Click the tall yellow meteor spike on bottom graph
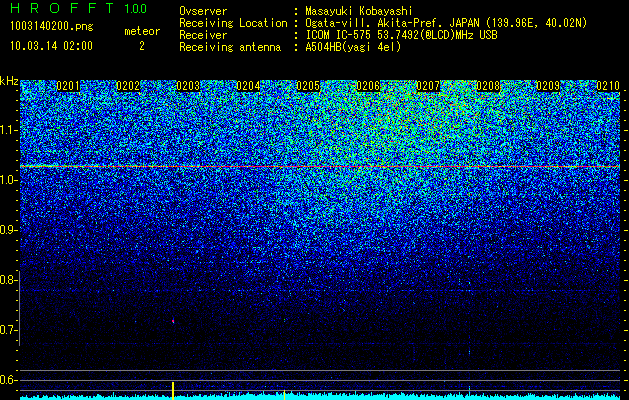Viewport: 629px width, 400px height. click(x=173, y=391)
